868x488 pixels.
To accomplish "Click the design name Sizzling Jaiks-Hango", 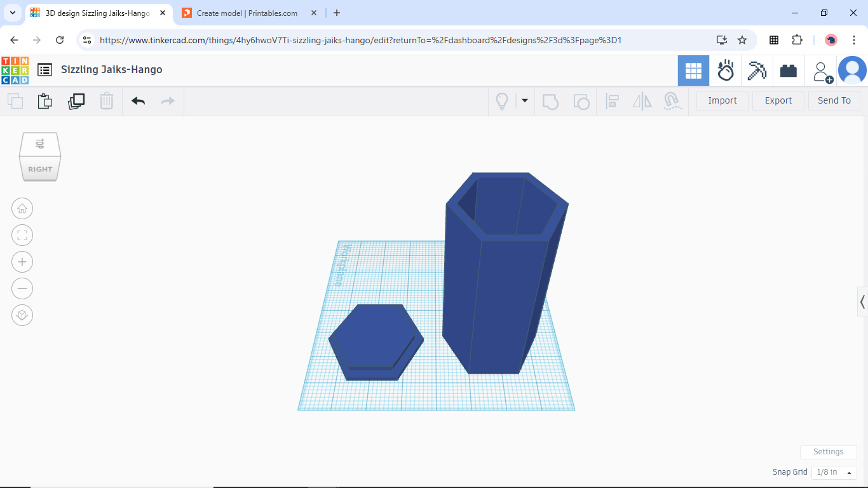I will coord(112,70).
